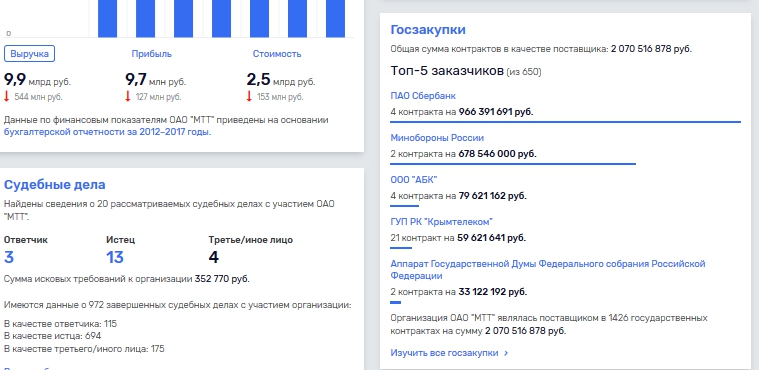Open бухгалтерской отчетности за 2012–2017 годы link
759x370 pixels.
coord(107,132)
